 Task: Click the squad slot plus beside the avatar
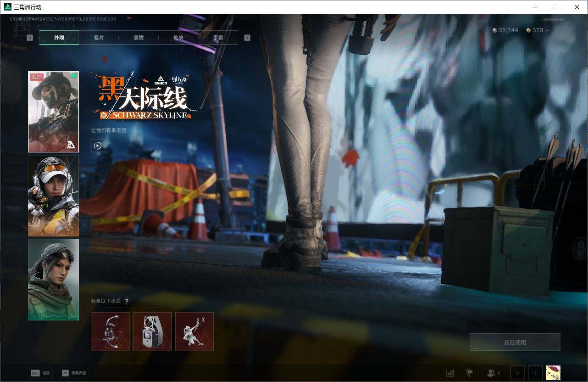tap(535, 373)
